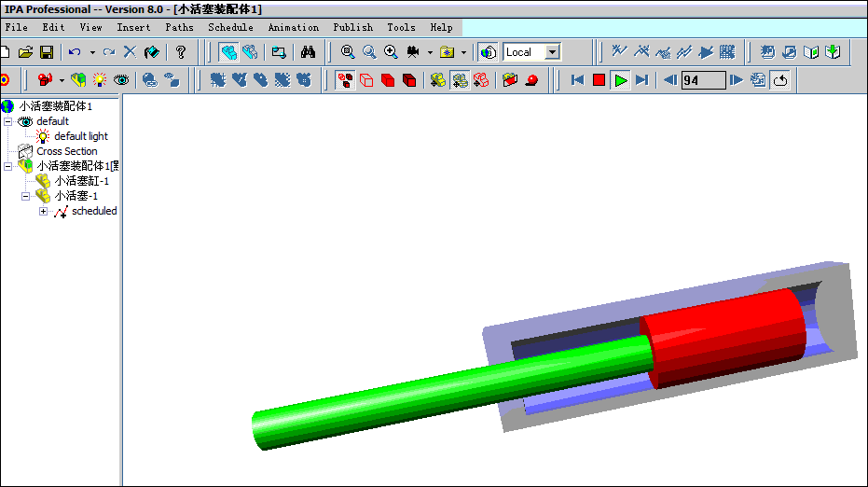This screenshot has width=868, height=487.
Task: Open the binoculars find tool
Action: coord(308,52)
